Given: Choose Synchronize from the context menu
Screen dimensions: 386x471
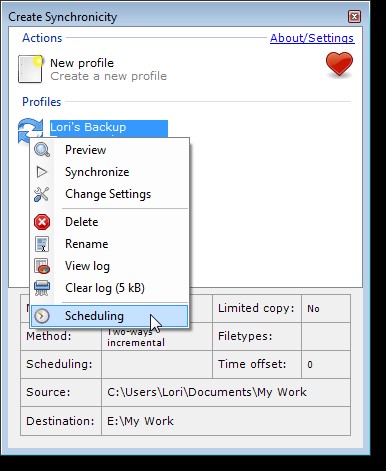Looking at the screenshot, I should tap(110, 172).
